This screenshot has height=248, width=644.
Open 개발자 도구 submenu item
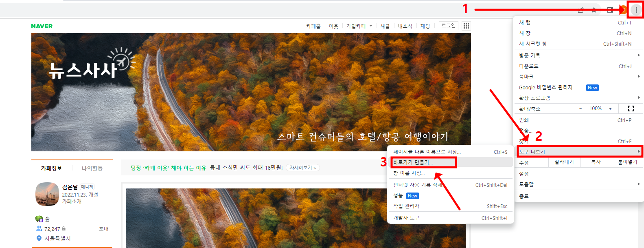click(450, 218)
